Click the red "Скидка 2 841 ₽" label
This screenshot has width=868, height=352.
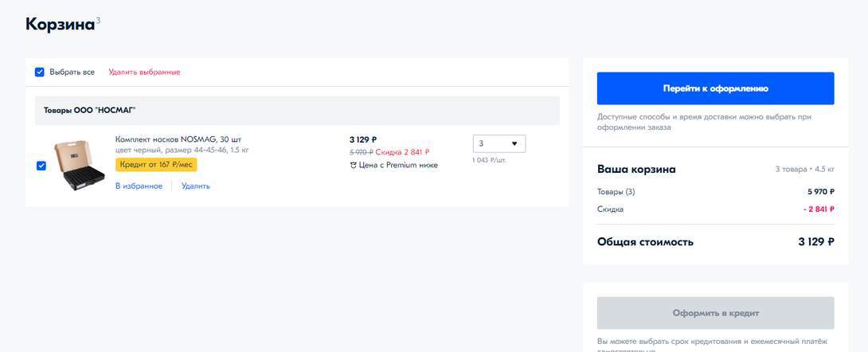click(402, 152)
